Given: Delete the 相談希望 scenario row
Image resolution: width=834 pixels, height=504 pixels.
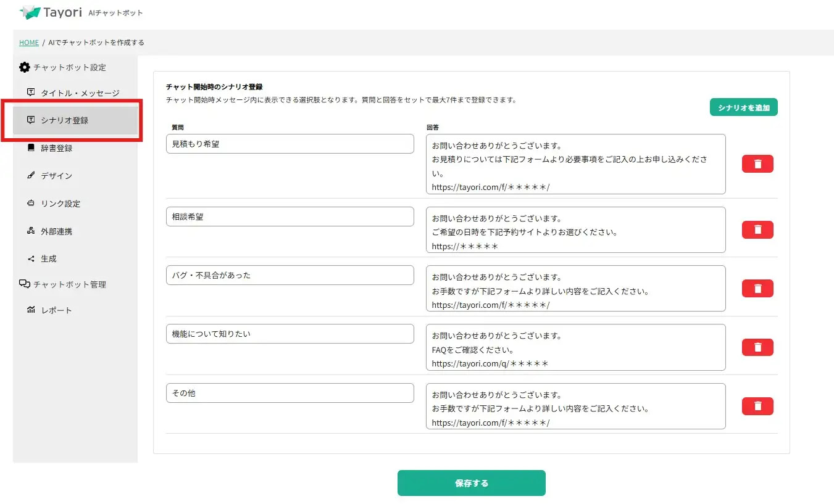Looking at the screenshot, I should coord(757,229).
